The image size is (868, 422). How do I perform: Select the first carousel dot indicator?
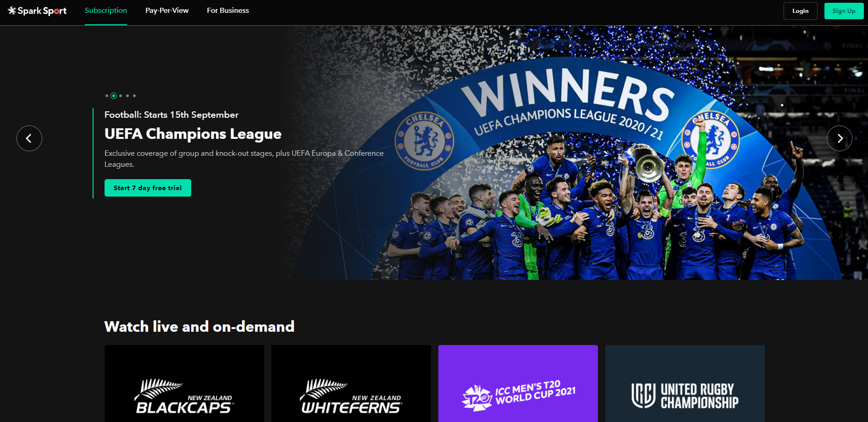pyautogui.click(x=107, y=96)
